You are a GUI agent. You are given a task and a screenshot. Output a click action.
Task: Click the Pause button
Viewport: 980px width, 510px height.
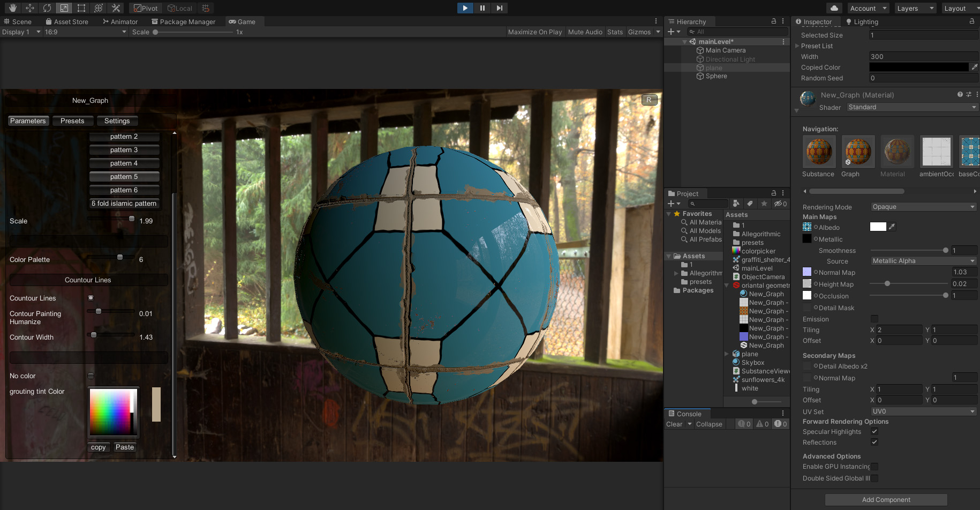(x=483, y=8)
